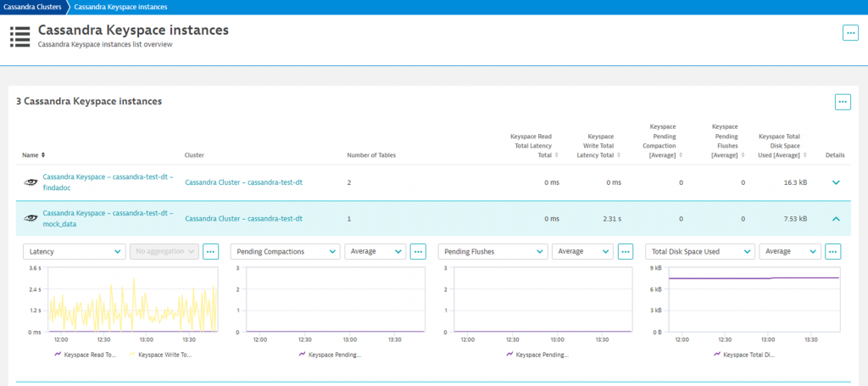Click the eye icon for findadoc keyspace

[x=30, y=182]
